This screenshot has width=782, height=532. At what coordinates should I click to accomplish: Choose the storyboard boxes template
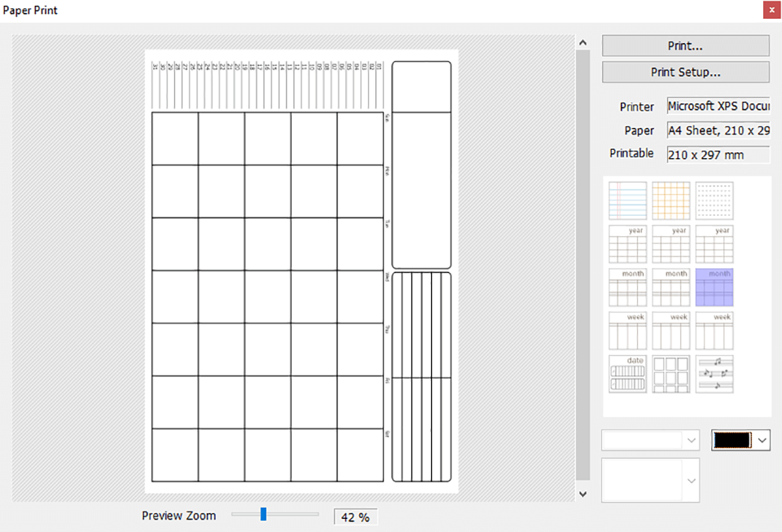[x=670, y=374]
